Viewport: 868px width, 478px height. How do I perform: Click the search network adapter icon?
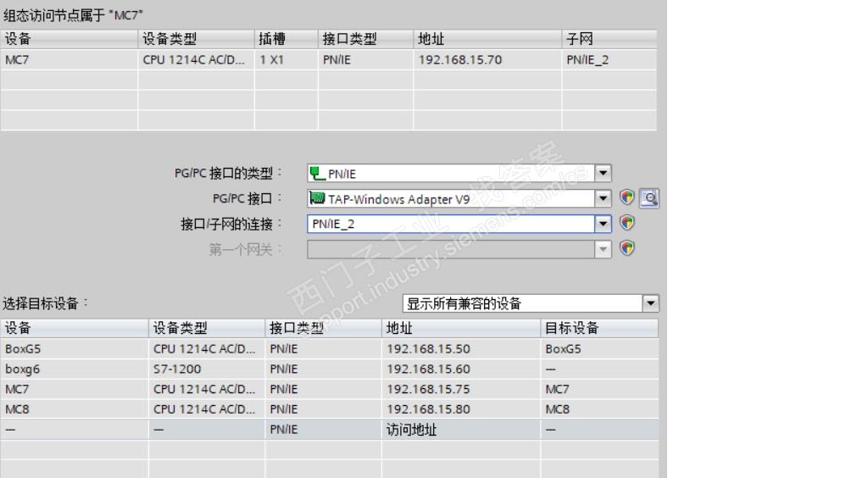coord(649,198)
